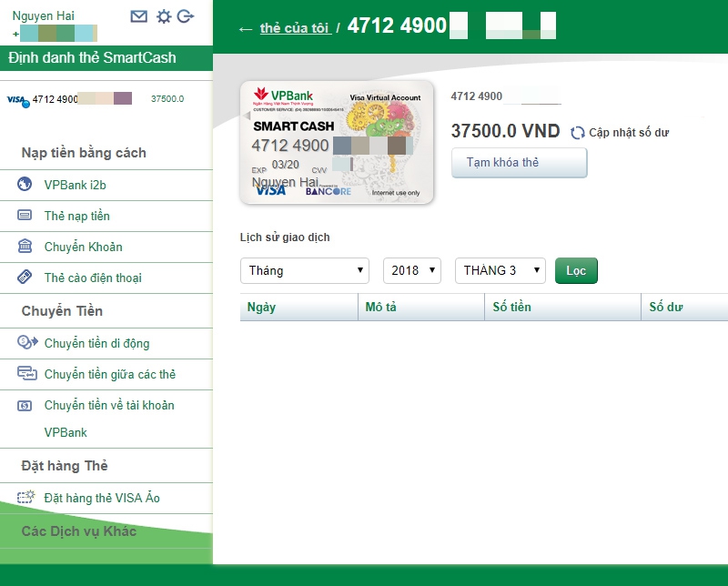Click Đặt hàng thẻ VISA Ảo icon
This screenshot has height=586, width=728.
click(x=26, y=497)
